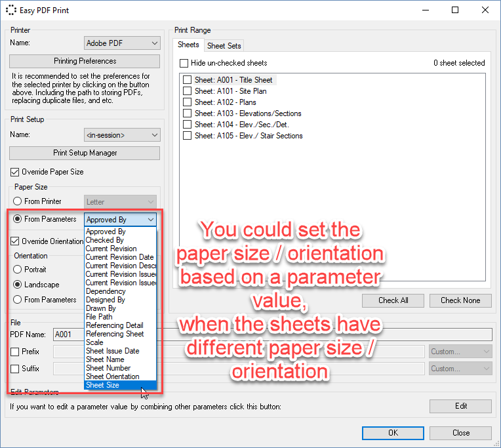Choose Scale in the parameter list
Screen dimensions: 501x448
point(121,342)
